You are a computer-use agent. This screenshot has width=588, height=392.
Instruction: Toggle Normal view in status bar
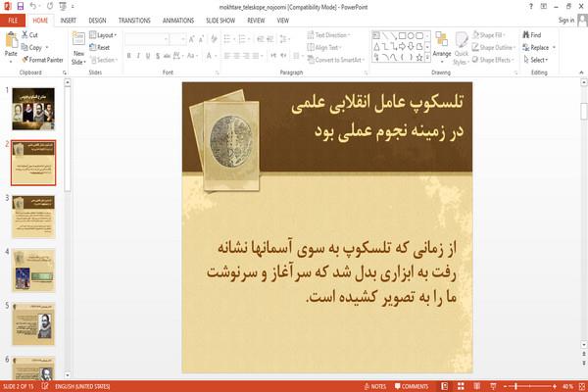[444, 386]
